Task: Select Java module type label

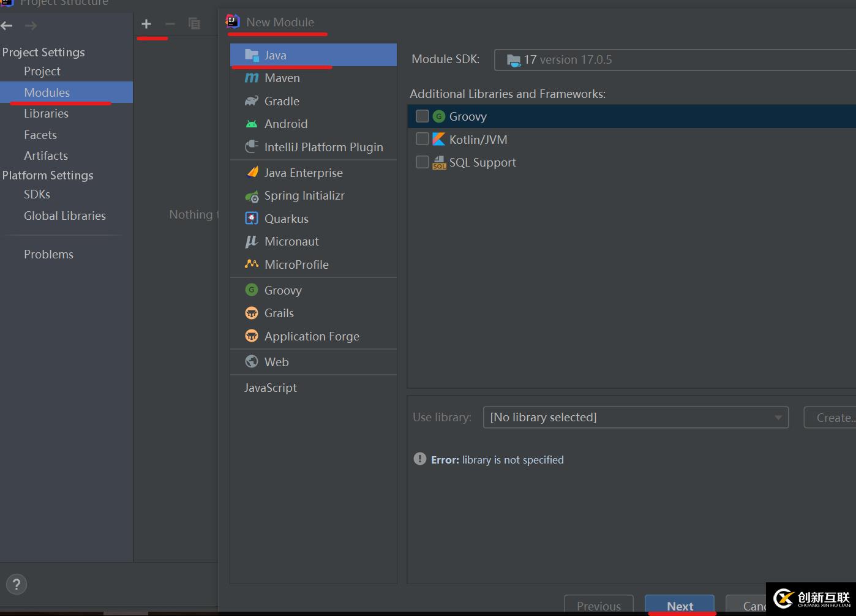Action: [x=276, y=55]
